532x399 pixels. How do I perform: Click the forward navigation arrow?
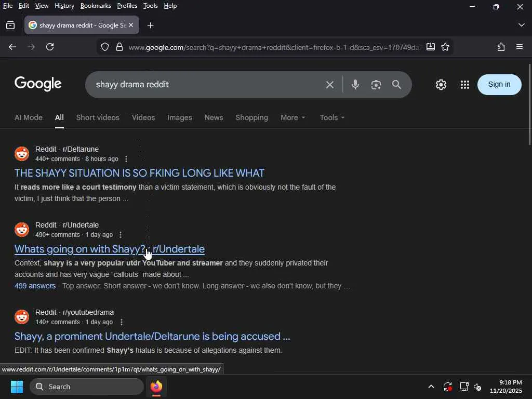(31, 47)
